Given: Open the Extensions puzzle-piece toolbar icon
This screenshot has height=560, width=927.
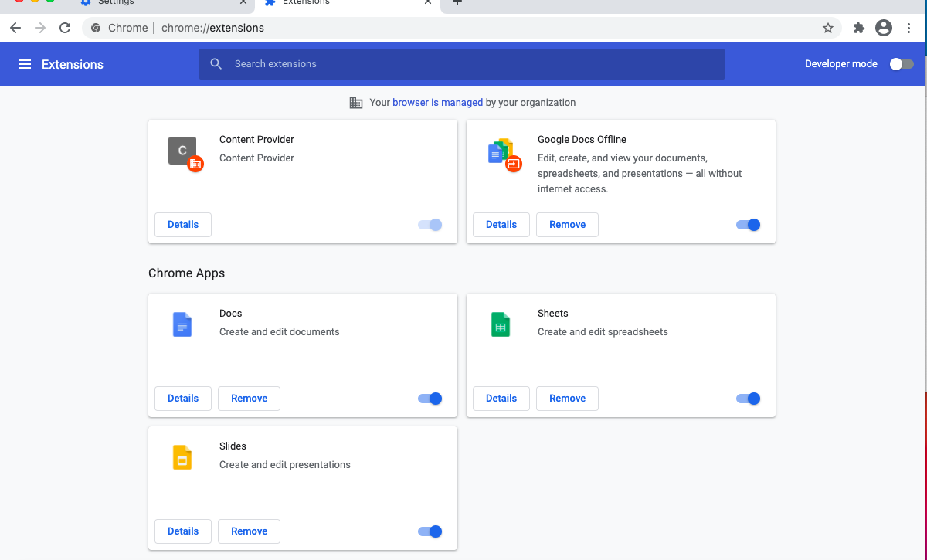Looking at the screenshot, I should [859, 28].
